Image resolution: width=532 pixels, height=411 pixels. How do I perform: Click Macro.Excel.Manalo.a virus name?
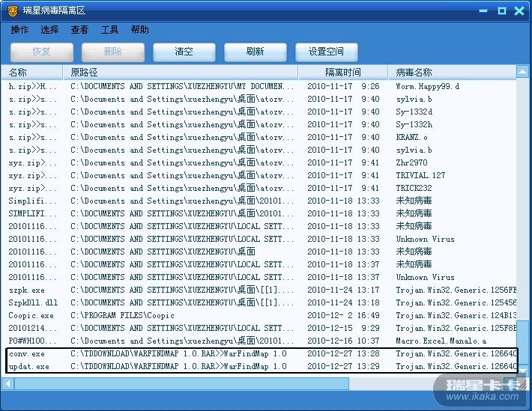tap(441, 341)
